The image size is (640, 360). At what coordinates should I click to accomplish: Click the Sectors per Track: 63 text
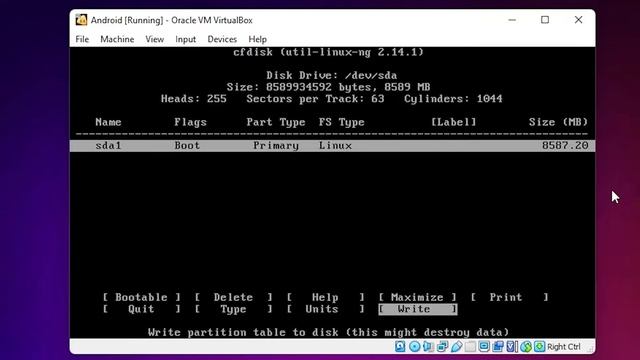pyautogui.click(x=316, y=99)
